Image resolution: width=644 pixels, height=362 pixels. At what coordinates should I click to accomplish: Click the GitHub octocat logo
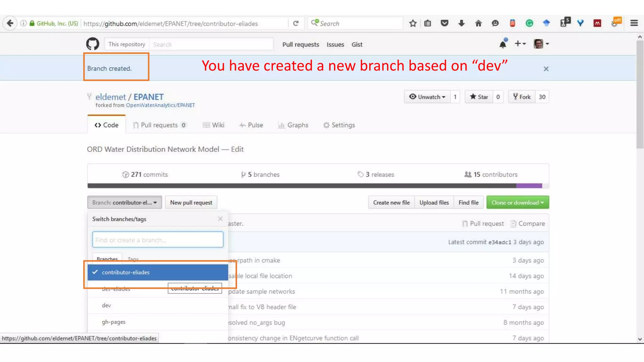pyautogui.click(x=92, y=44)
